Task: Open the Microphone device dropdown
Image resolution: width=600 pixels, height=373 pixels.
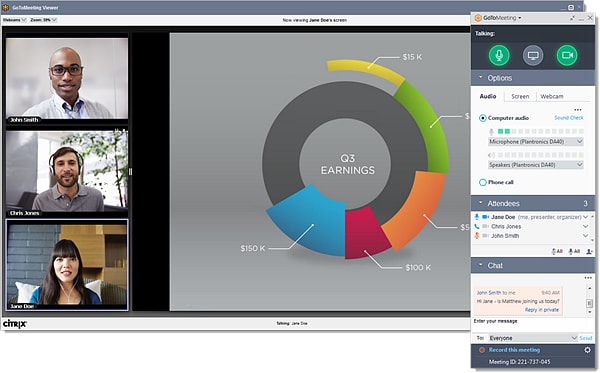Action: [536, 142]
